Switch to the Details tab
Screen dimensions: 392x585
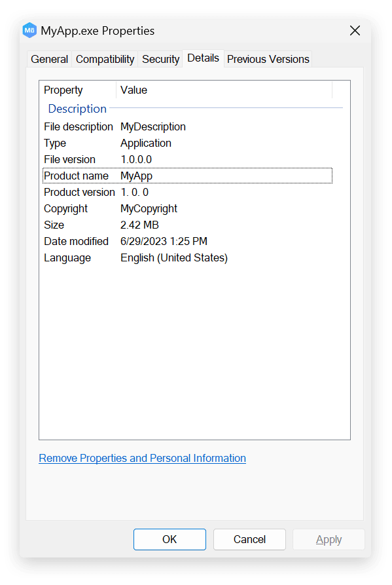point(203,58)
